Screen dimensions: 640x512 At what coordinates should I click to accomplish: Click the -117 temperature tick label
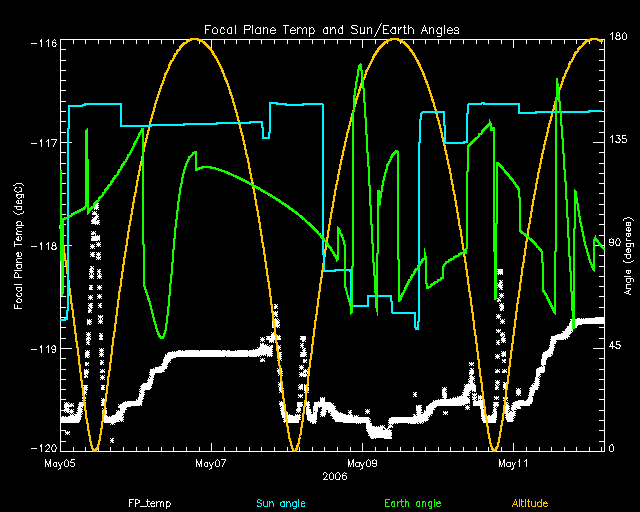(43, 143)
